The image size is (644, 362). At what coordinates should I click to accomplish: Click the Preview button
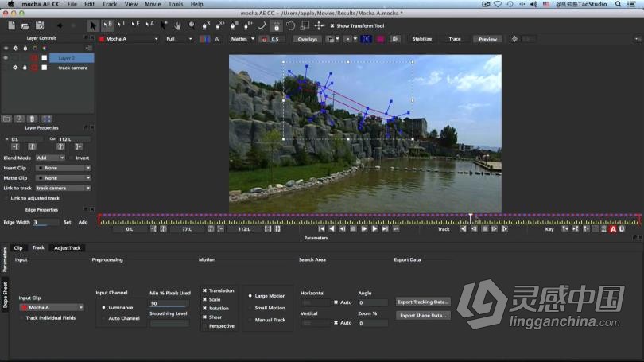487,39
